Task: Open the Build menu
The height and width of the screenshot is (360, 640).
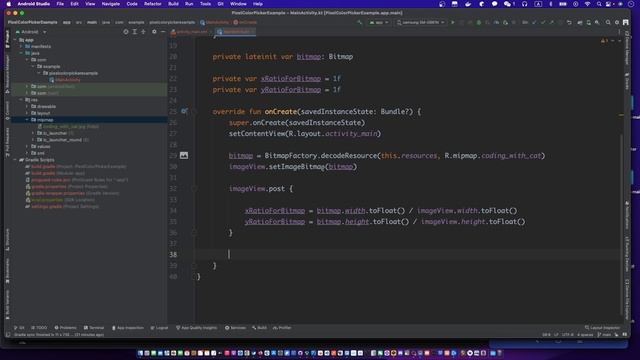Action: pyautogui.click(x=173, y=4)
